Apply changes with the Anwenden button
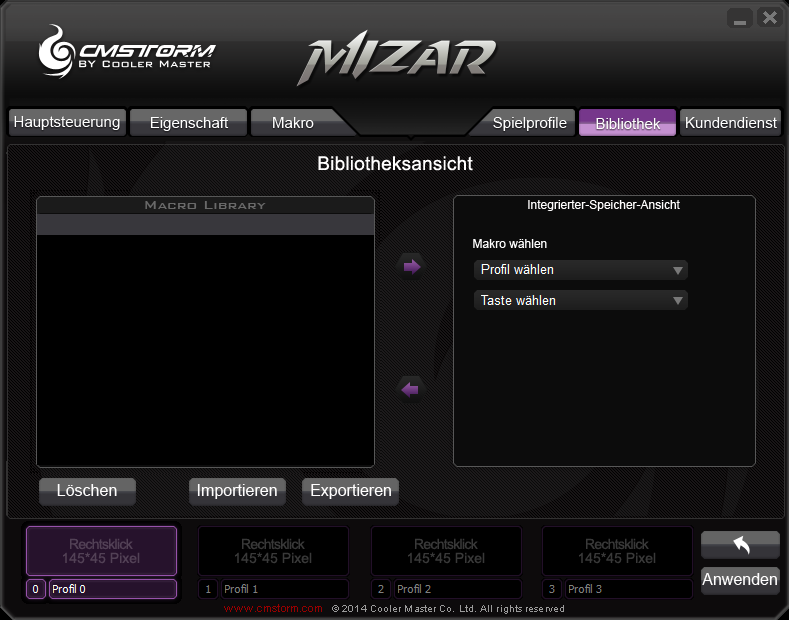This screenshot has width=789, height=620. pos(740,580)
